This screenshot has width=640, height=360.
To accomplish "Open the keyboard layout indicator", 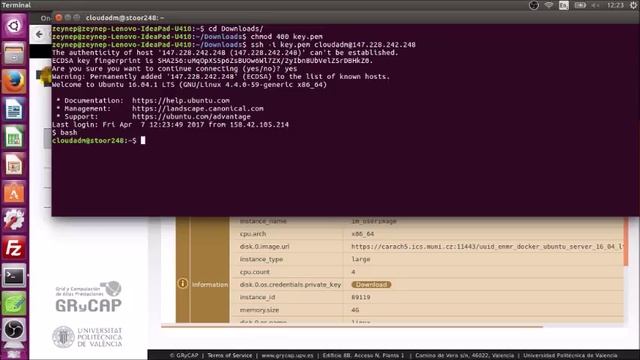I will 564,5.
